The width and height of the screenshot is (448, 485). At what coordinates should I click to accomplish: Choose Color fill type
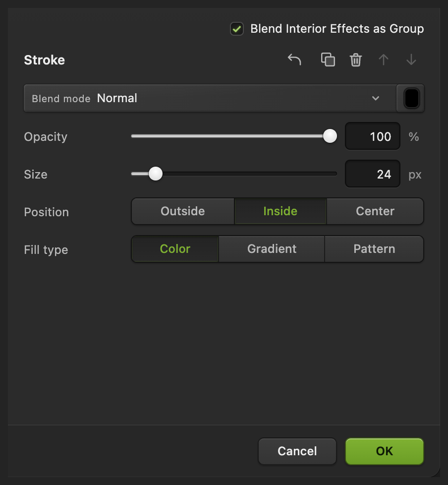175,249
